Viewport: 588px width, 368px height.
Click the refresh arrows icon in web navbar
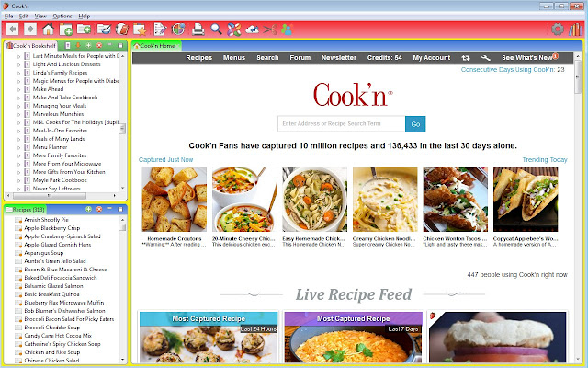coord(466,58)
